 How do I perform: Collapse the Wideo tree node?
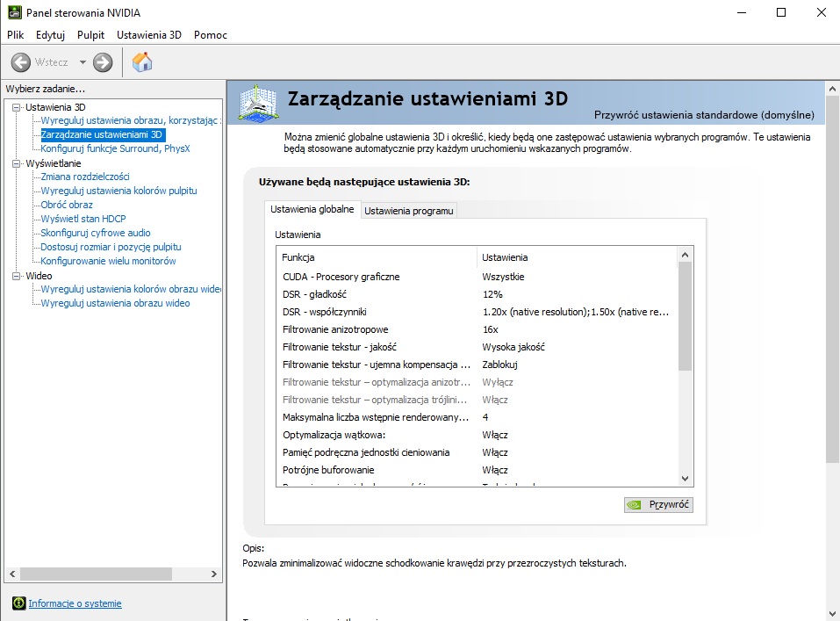(16, 276)
